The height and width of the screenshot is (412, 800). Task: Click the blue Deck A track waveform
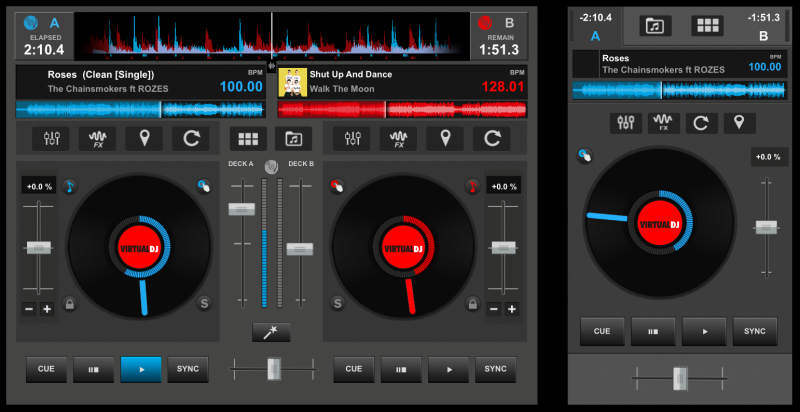(x=141, y=110)
